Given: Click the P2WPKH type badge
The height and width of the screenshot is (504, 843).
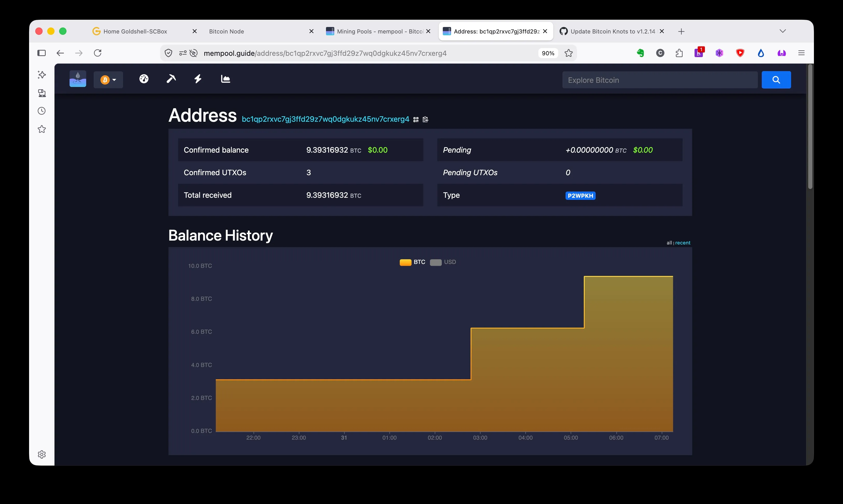Looking at the screenshot, I should (580, 196).
